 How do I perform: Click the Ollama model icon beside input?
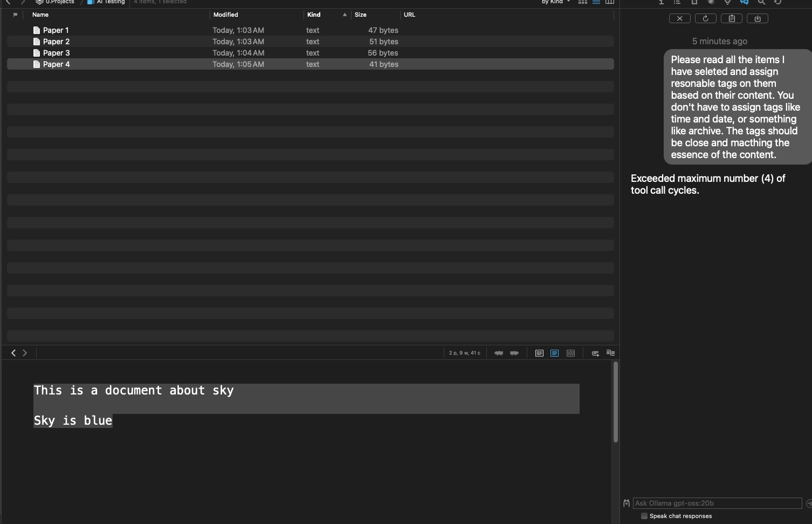[x=626, y=503]
